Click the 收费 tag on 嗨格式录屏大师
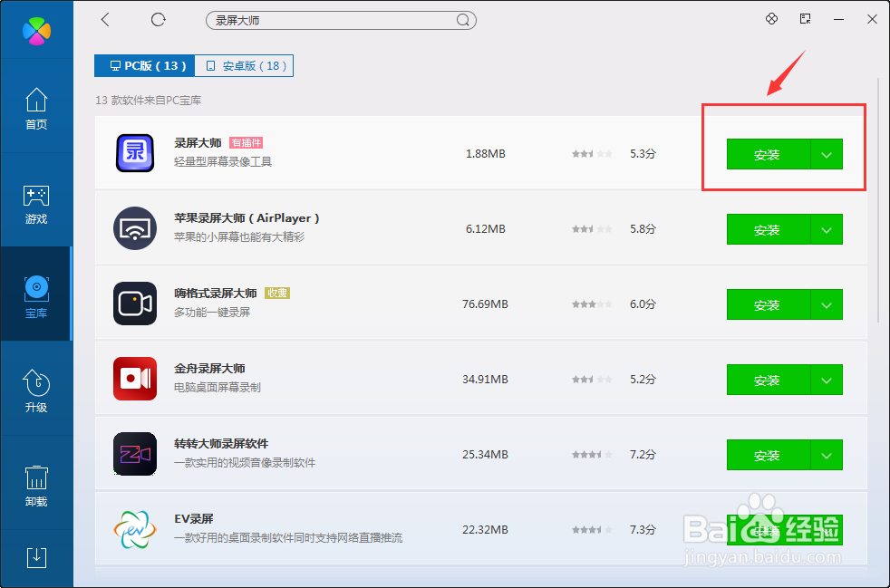 pos(277,294)
